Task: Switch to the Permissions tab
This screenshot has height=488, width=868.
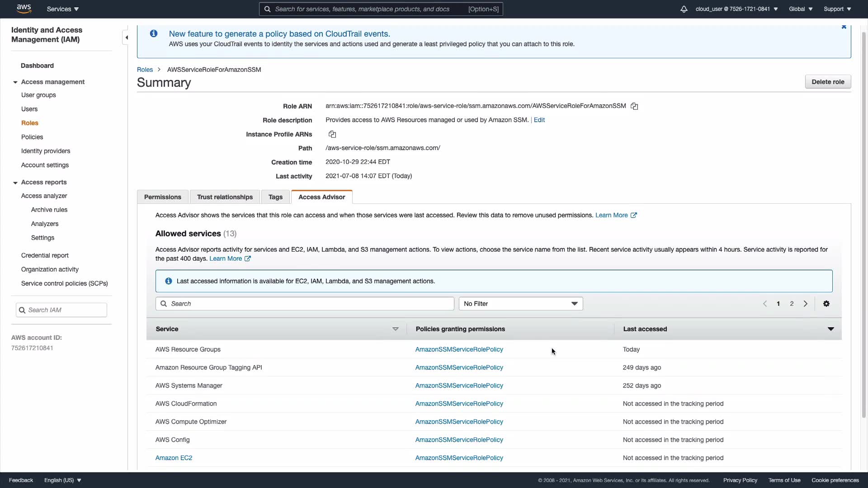Action: coord(162,197)
